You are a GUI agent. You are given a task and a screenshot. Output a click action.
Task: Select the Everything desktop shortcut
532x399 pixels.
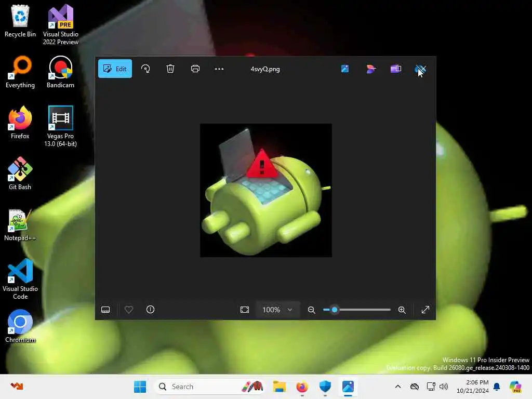tap(20, 72)
